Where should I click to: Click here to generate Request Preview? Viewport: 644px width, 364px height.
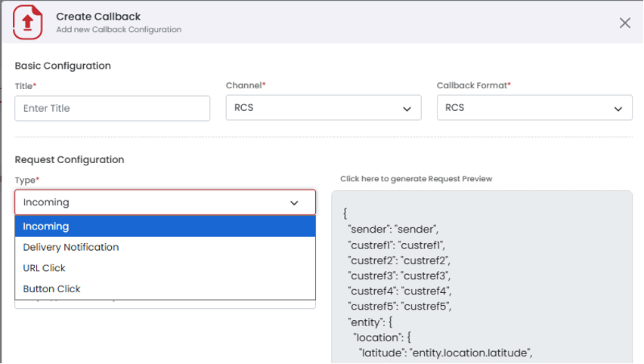416,179
